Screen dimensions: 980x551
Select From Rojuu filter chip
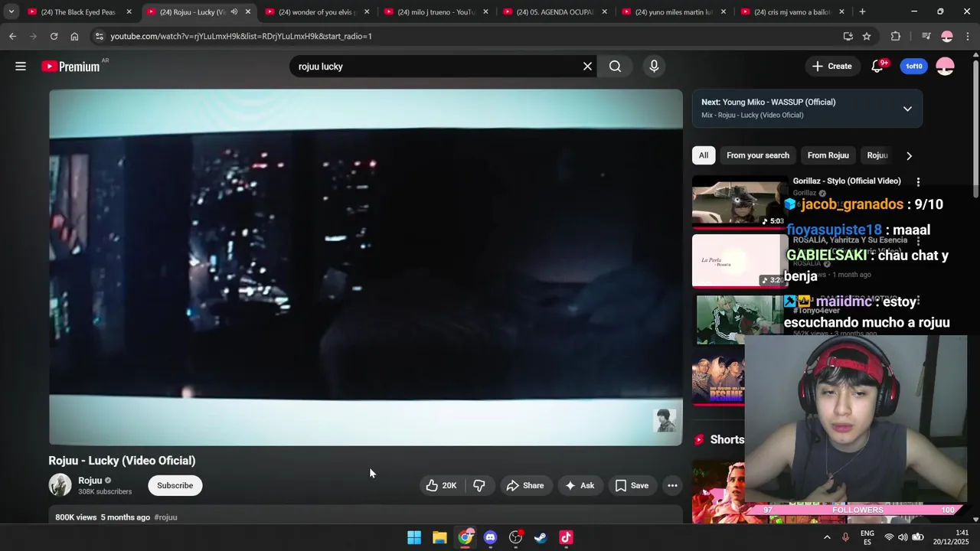click(828, 155)
